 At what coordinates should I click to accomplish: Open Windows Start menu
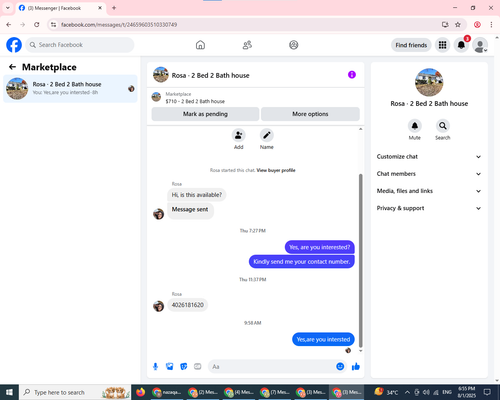pyautogui.click(x=9, y=392)
